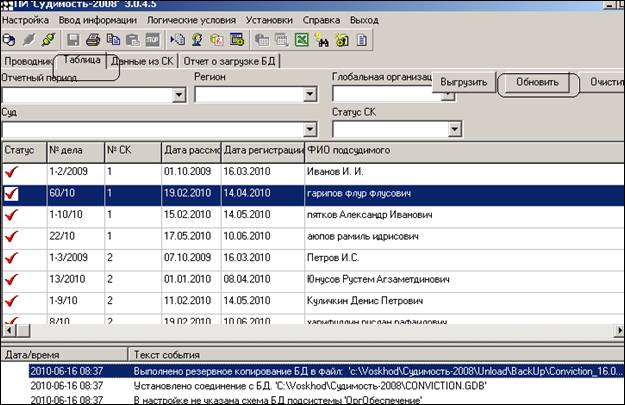Switch to the Данные из СК tab
625x405 pixels.
[142, 61]
